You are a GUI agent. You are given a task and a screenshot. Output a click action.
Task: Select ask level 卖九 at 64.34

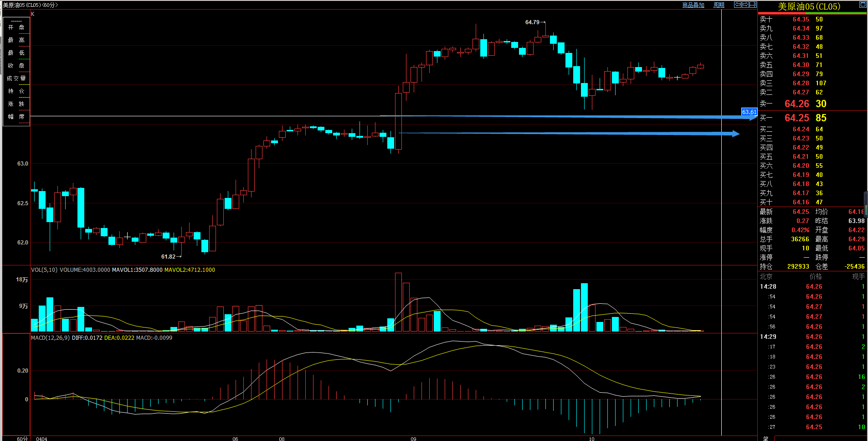(x=812, y=28)
